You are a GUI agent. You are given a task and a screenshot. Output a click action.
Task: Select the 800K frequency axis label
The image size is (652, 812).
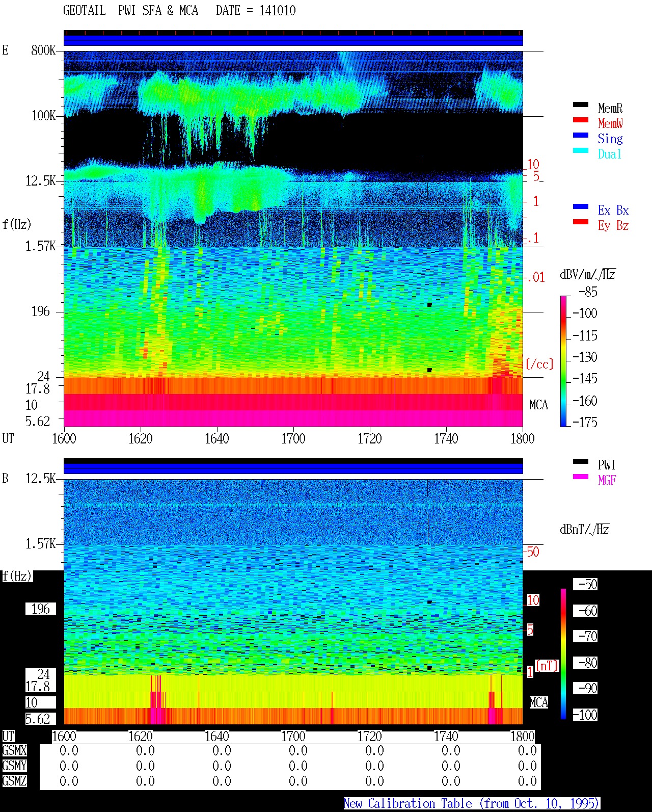coord(43,50)
